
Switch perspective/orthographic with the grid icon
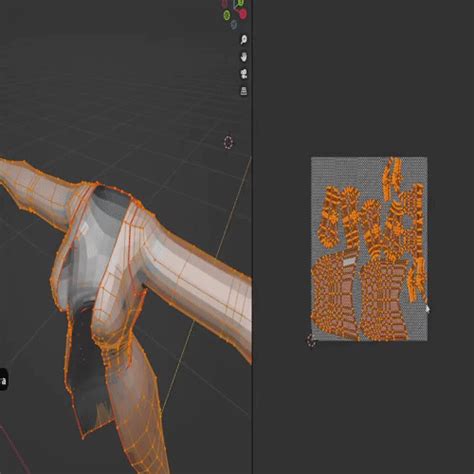[244, 90]
